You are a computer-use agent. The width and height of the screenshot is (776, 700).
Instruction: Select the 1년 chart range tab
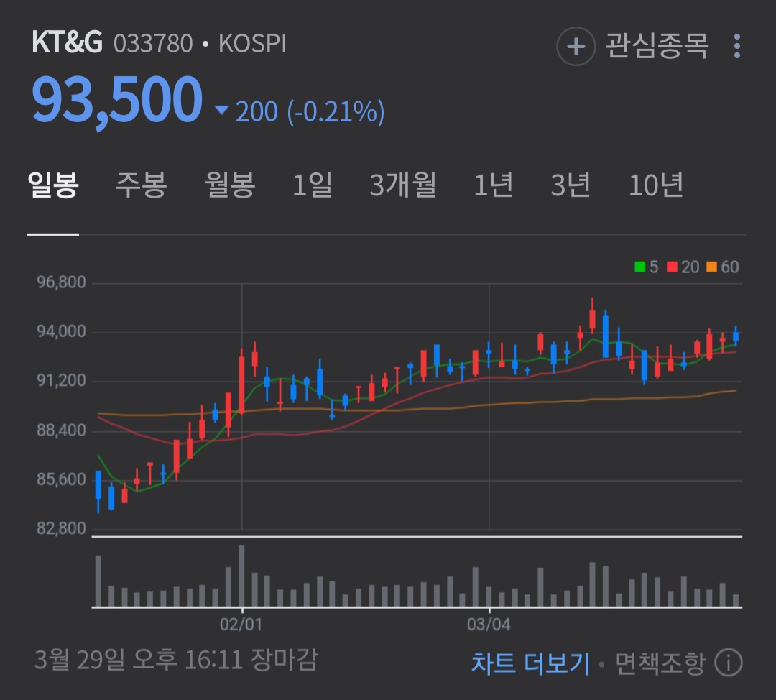[x=493, y=185]
